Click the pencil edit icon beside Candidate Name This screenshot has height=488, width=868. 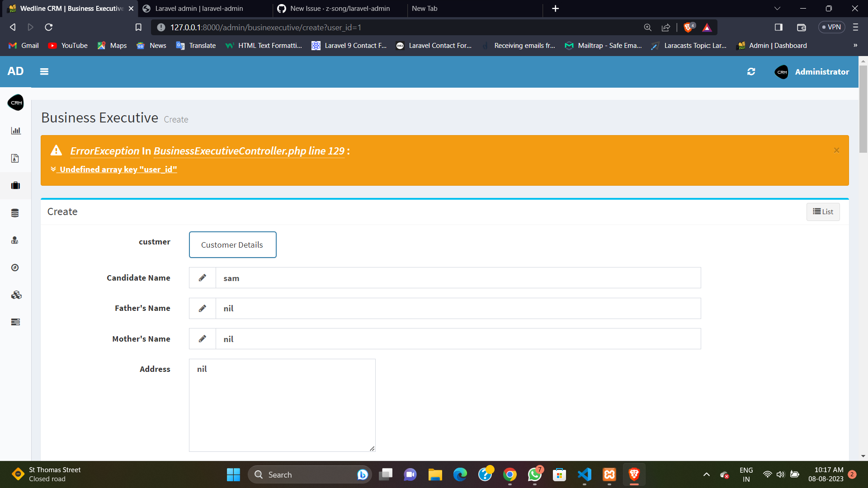(202, 277)
